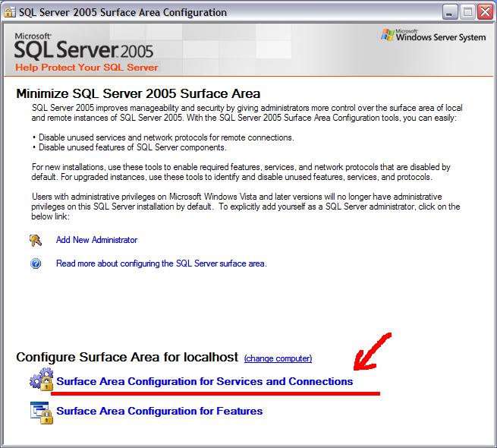Click the Windows Server System logo
The width and height of the screenshot is (497, 448).
pyautogui.click(x=433, y=36)
